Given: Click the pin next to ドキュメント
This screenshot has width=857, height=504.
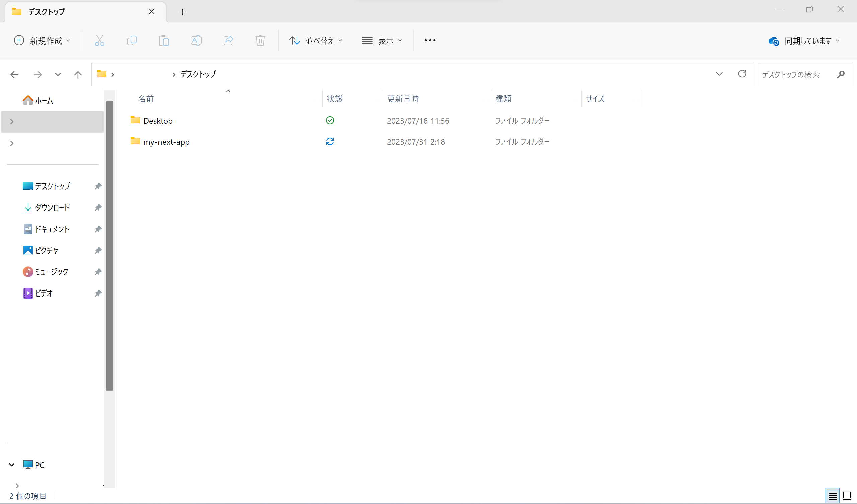Looking at the screenshot, I should click(x=98, y=229).
